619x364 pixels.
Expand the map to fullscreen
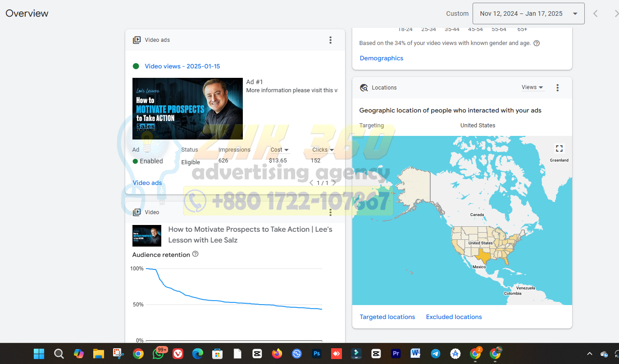559,148
